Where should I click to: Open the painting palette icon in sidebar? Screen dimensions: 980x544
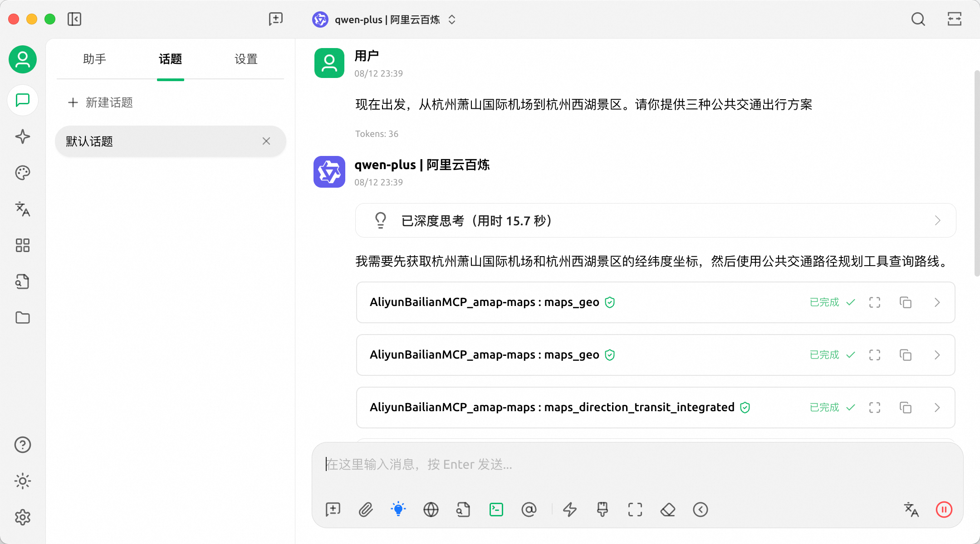coord(23,173)
